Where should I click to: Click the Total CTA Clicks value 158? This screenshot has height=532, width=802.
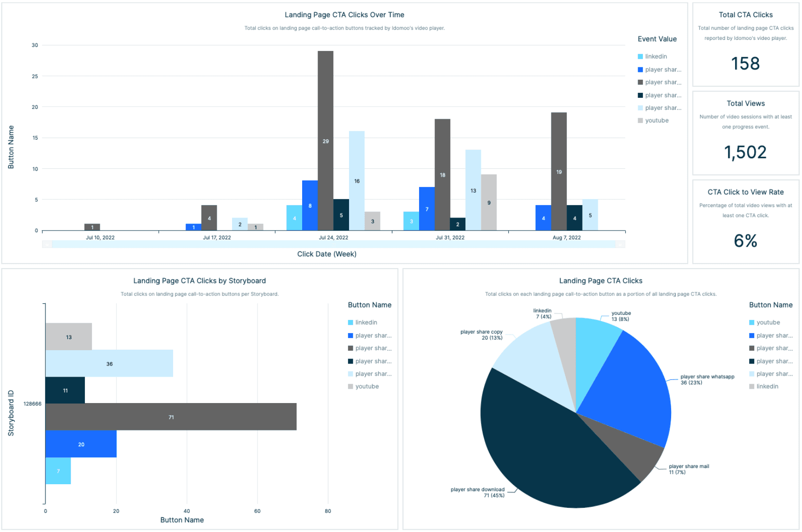pyautogui.click(x=745, y=64)
